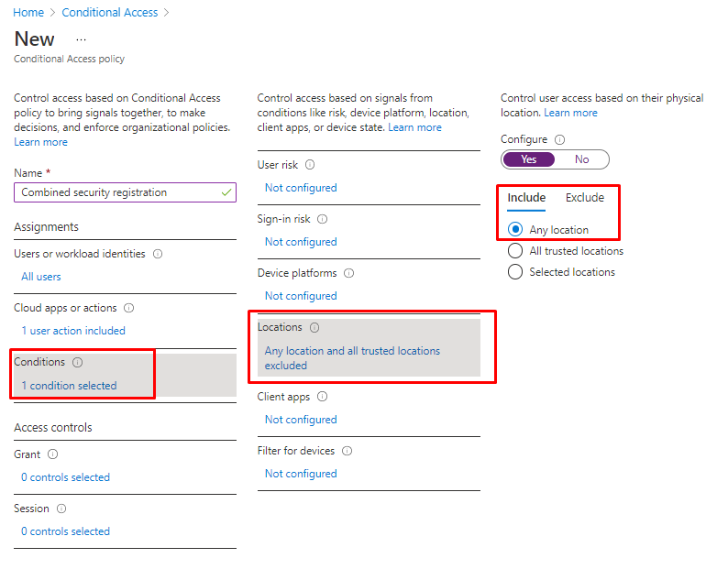
Task: Open the ellipsis menu beside New title
Action: [81, 39]
